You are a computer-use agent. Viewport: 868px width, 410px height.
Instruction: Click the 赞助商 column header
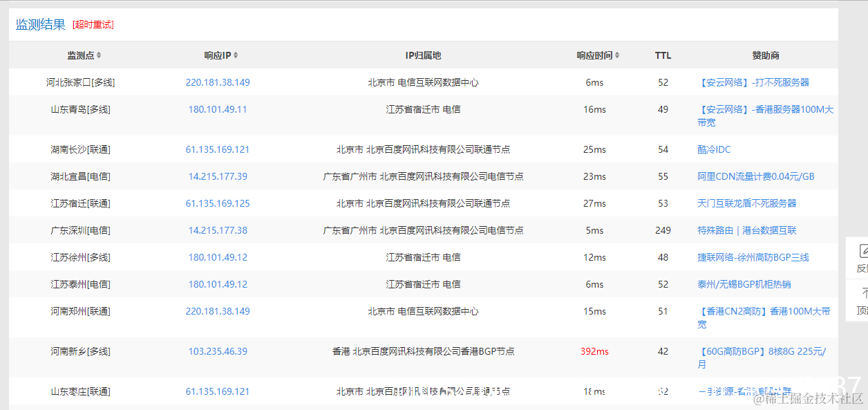[766, 55]
